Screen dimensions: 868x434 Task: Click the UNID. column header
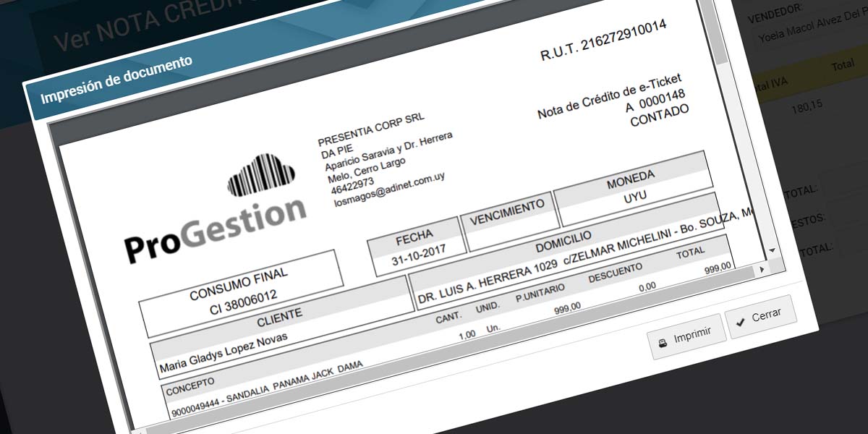point(488,307)
